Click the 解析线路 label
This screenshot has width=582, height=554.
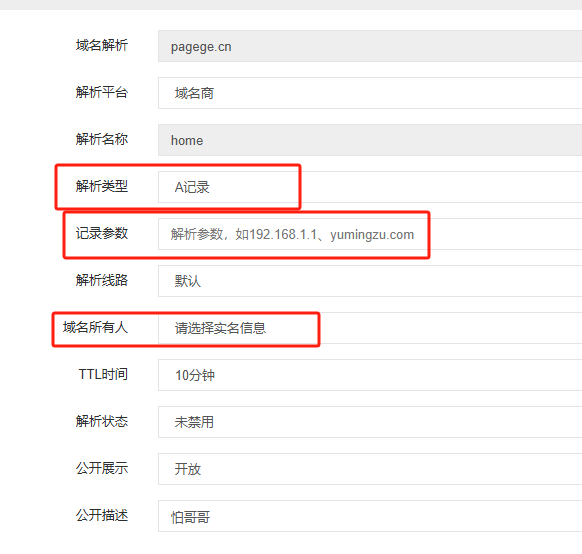(102, 280)
